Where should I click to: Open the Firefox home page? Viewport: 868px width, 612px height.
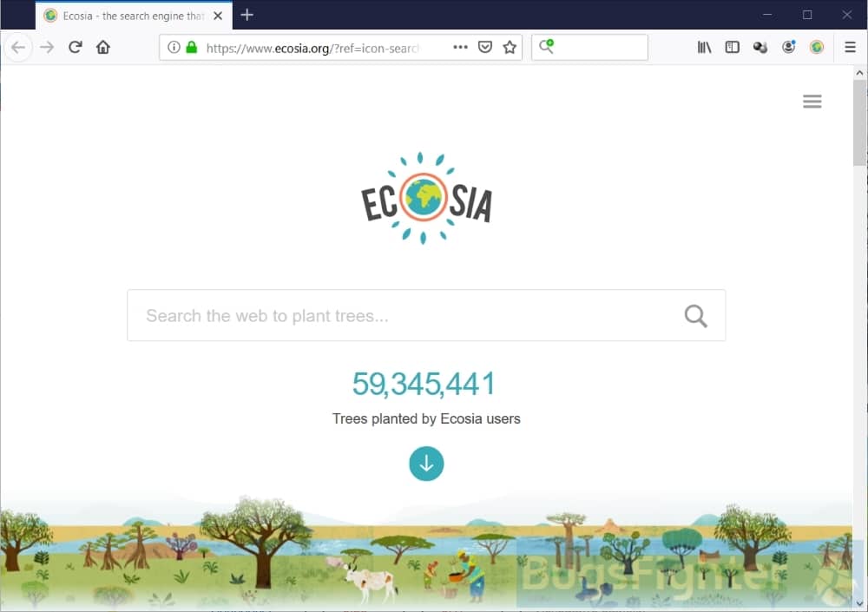pyautogui.click(x=103, y=48)
